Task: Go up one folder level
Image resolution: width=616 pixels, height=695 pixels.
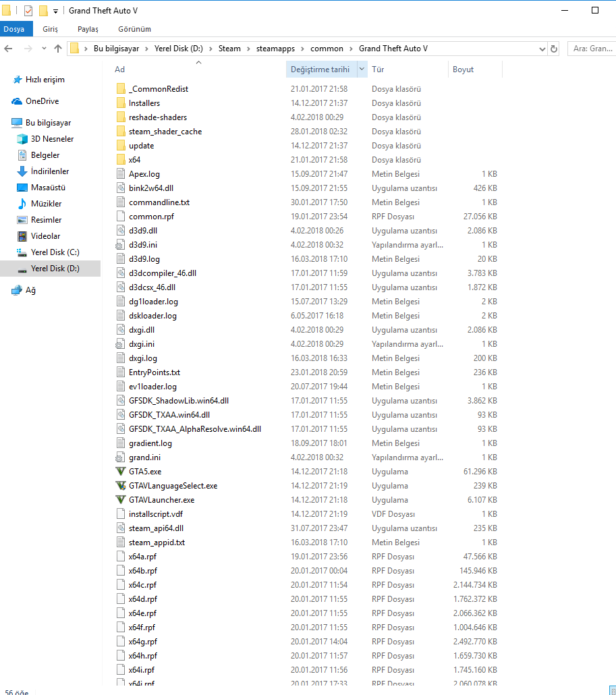Action: click(x=58, y=49)
